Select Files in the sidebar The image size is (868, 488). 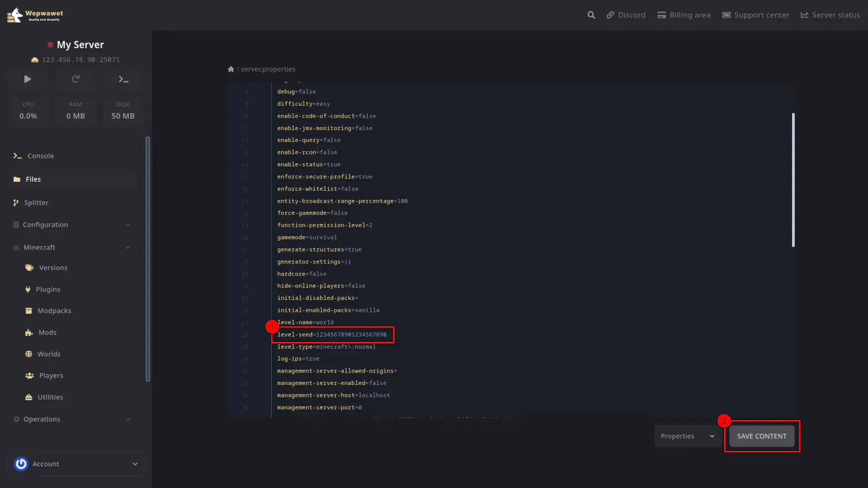(x=33, y=179)
